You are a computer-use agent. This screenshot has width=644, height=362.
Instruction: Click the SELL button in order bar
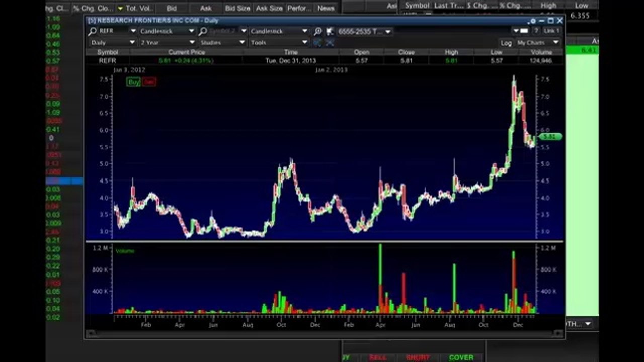click(x=378, y=357)
